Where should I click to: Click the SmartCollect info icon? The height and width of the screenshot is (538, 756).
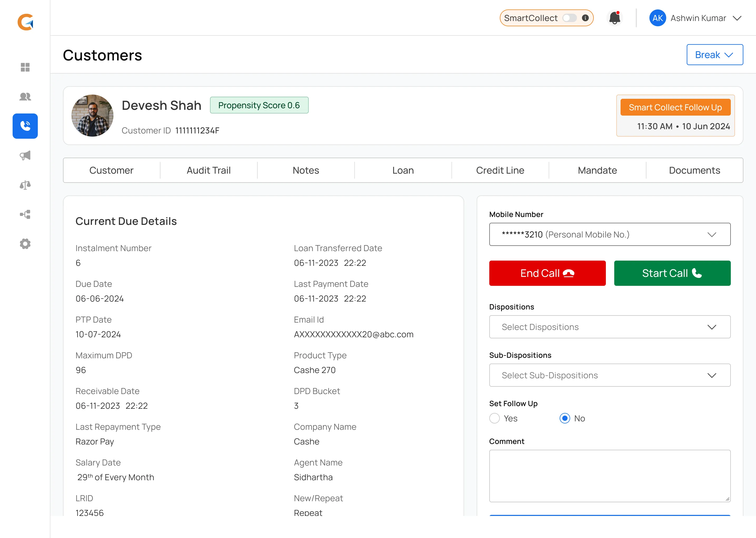point(585,18)
